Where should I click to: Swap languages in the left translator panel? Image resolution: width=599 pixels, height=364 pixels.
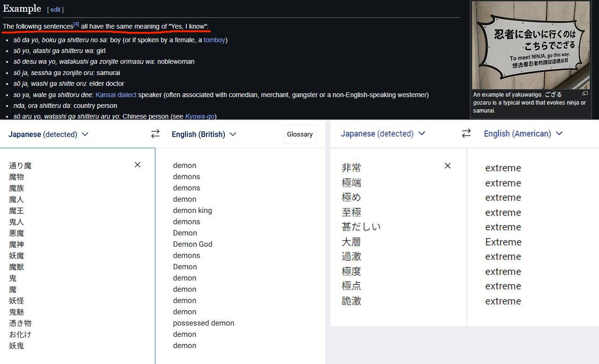(155, 134)
